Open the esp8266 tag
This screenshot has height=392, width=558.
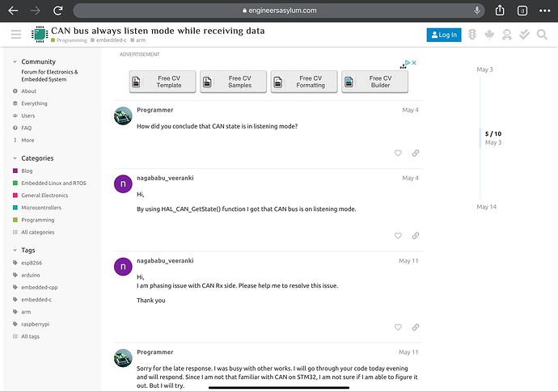27,263
